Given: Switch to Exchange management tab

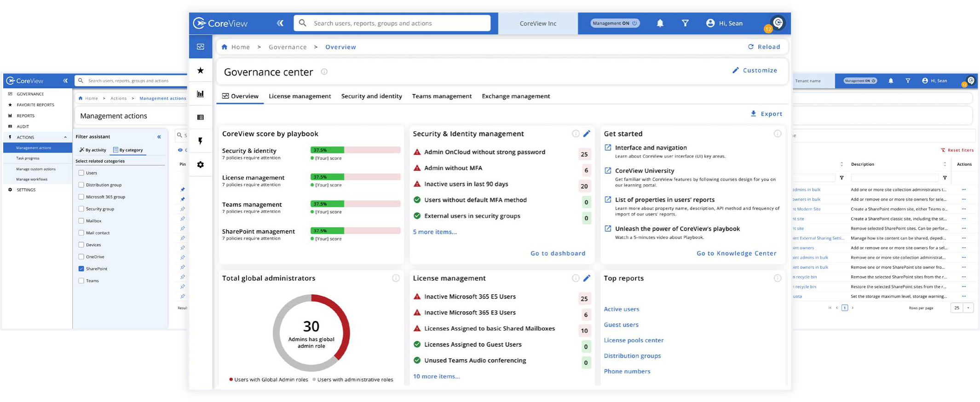Looking at the screenshot, I should (516, 96).
